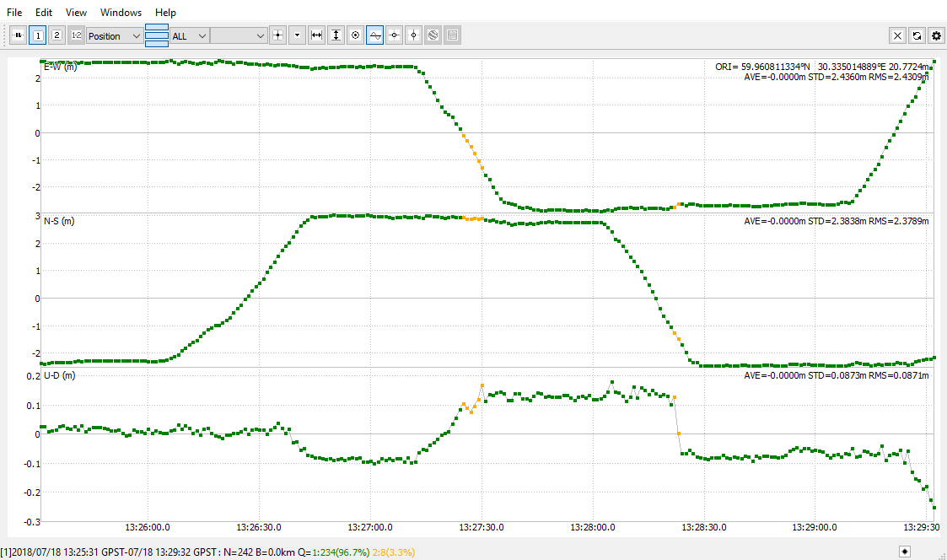Toggle solution 2 display button
This screenshot has width=947, height=560.
pos(56,35)
